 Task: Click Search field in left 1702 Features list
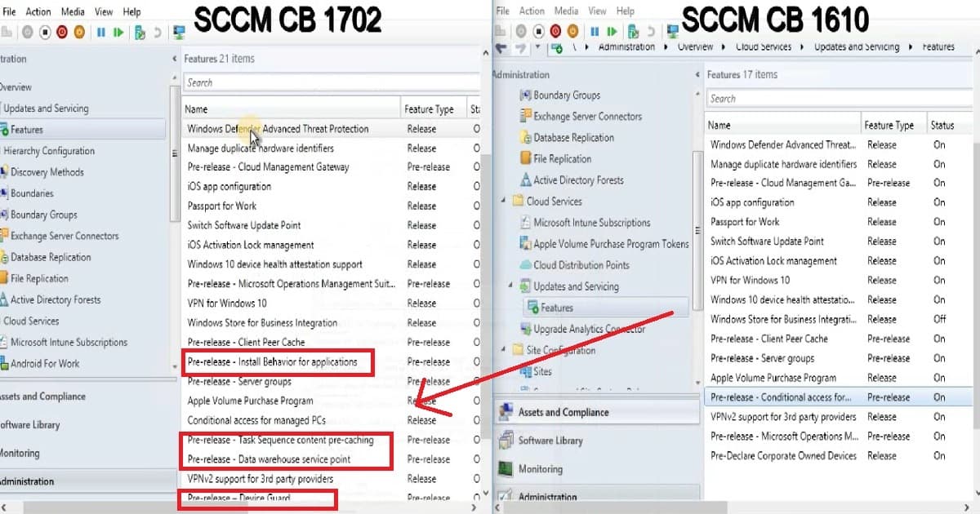[x=331, y=82]
